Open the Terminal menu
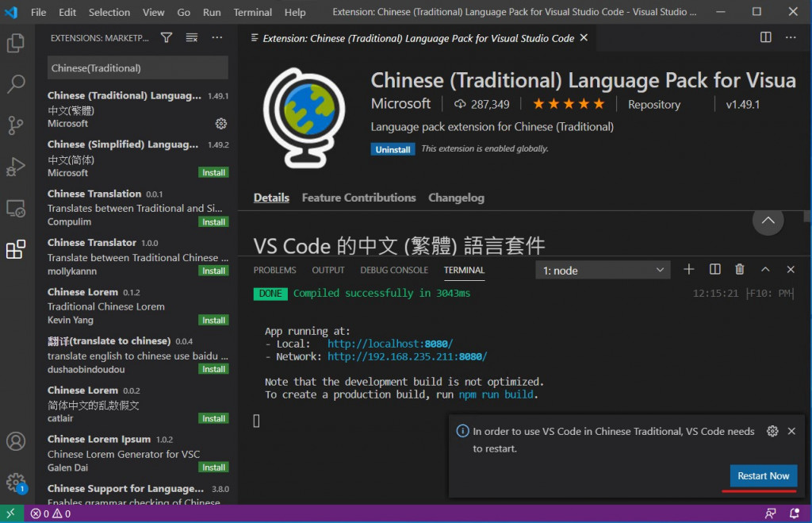The width and height of the screenshot is (812, 523). pyautogui.click(x=252, y=12)
